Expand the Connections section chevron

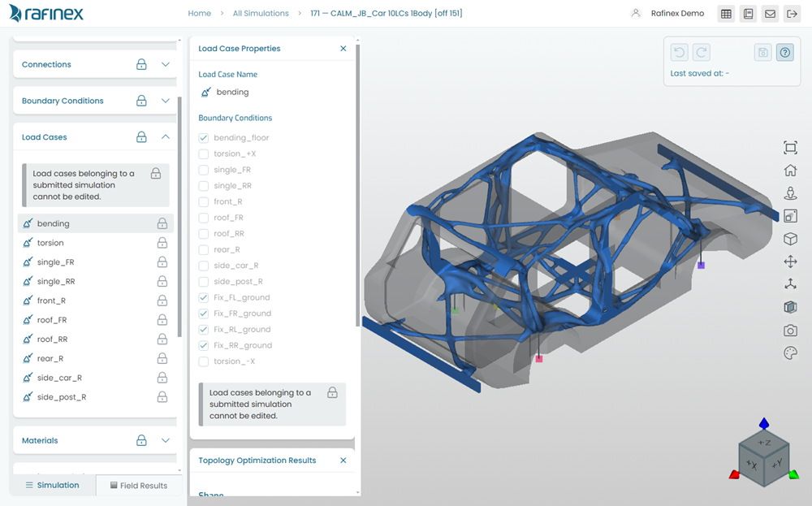(x=165, y=64)
